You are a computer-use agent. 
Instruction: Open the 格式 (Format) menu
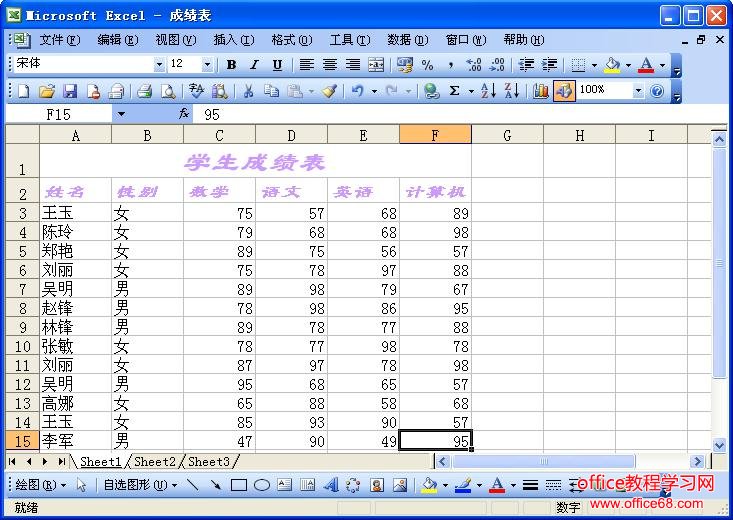[x=292, y=40]
